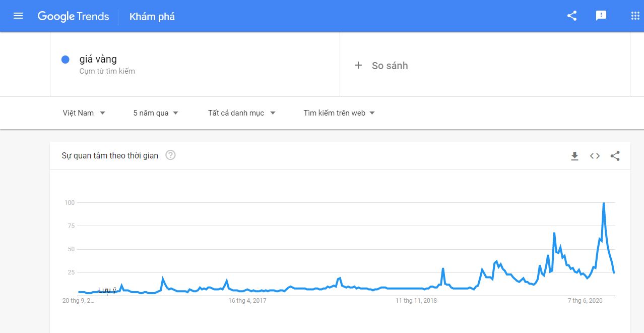This screenshot has width=644, height=333.
Task: Open the Google apps grid
Action: (635, 16)
